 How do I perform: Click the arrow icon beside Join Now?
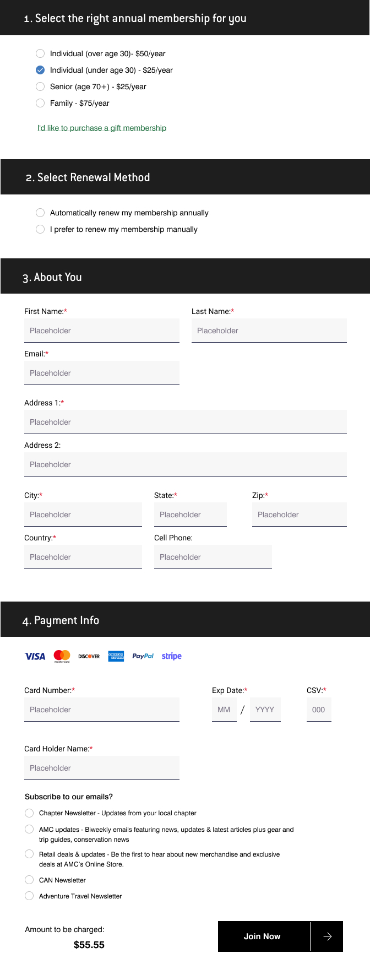(327, 936)
